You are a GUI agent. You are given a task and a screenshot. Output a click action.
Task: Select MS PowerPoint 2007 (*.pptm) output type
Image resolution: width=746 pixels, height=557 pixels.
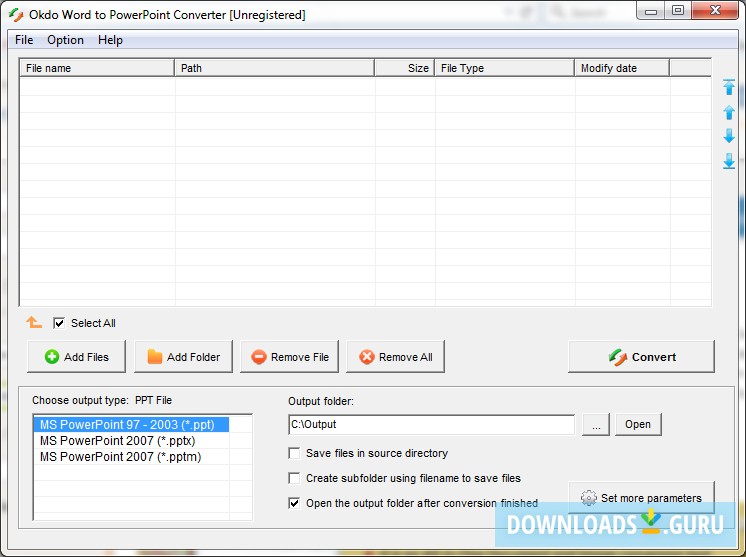[131, 457]
